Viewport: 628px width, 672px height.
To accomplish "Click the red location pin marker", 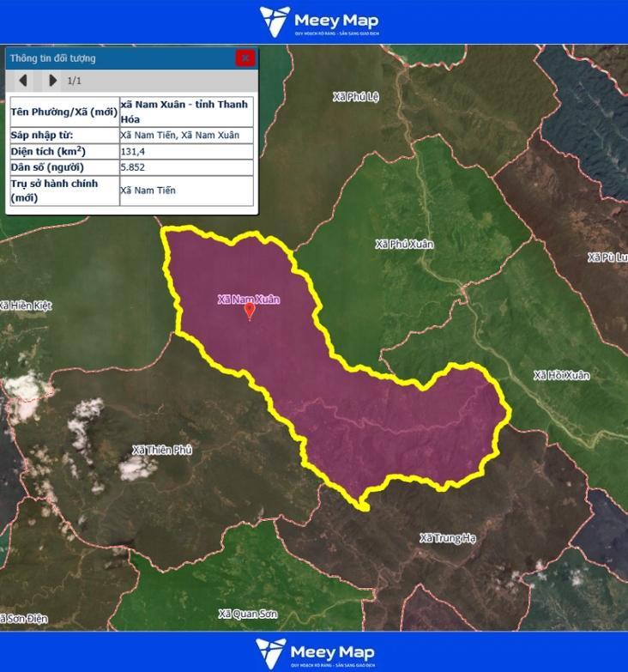I will (x=250, y=310).
